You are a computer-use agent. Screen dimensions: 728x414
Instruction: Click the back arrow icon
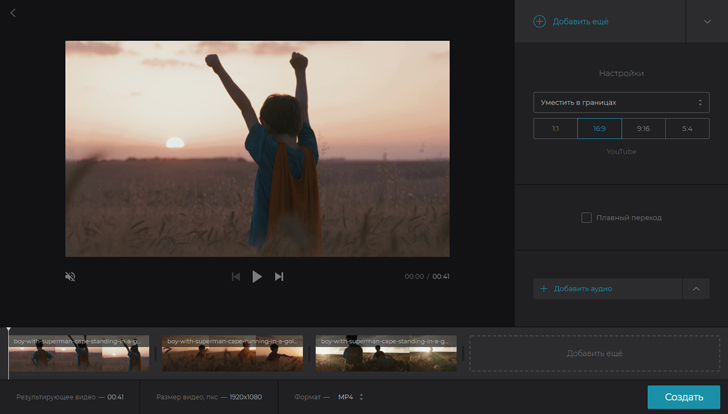(13, 13)
